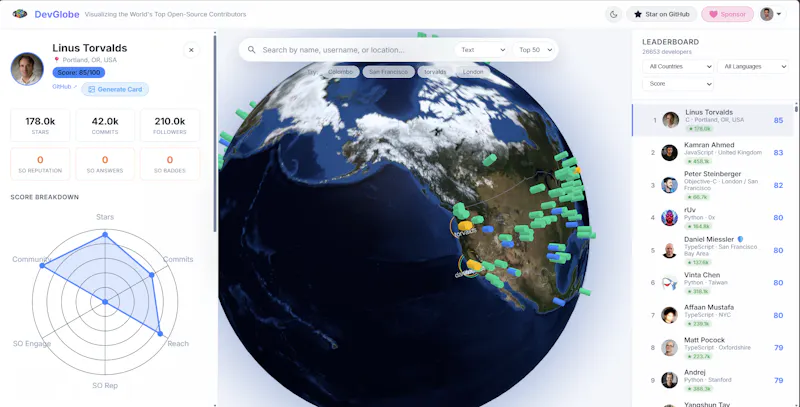Click the SO Badges stat card
Screen dimensions: 800x407
[x=170, y=164]
